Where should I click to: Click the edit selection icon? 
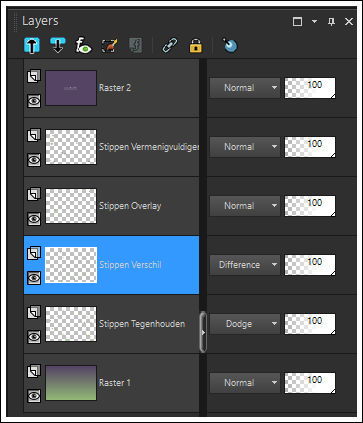pyautogui.click(x=109, y=45)
